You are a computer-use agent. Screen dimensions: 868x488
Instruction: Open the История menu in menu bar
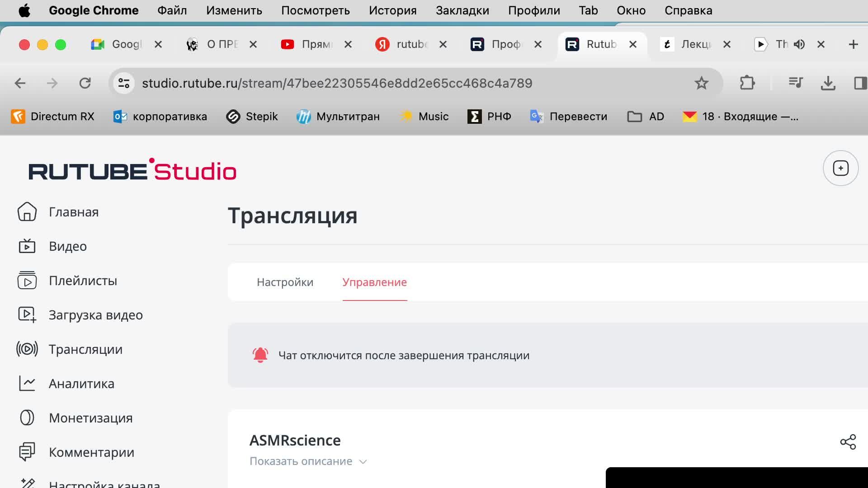point(392,10)
